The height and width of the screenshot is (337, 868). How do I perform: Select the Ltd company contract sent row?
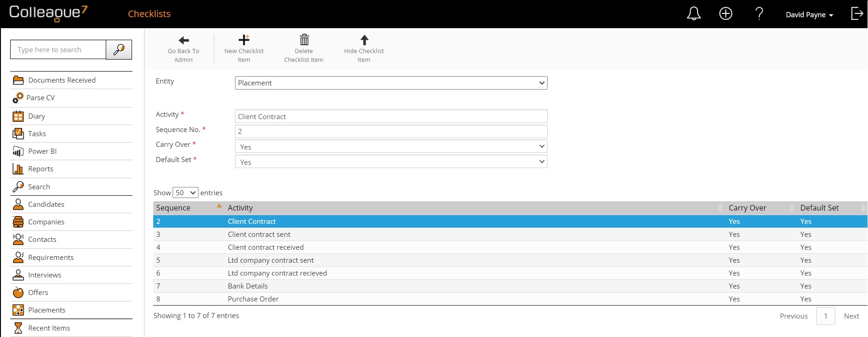click(x=510, y=260)
